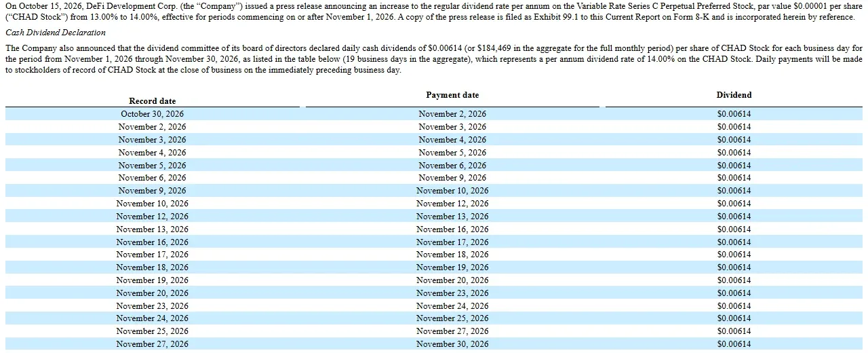Image resolution: width=868 pixels, height=353 pixels.
Task: Select $0.00614 dividend paid November 20, 2026
Action: coord(734,280)
